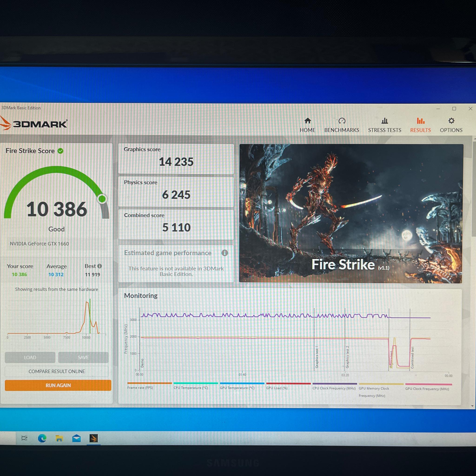The width and height of the screenshot is (476, 476).
Task: Click the info icon next to Best
Action: click(99, 266)
